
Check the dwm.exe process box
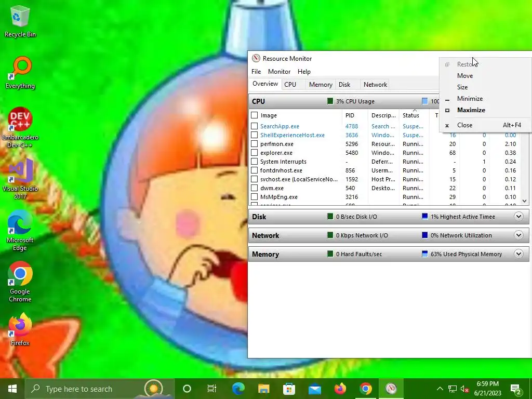(254, 188)
